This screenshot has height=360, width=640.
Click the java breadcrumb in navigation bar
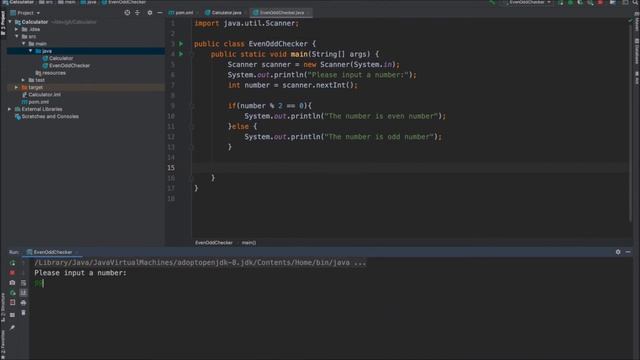[89, 2]
